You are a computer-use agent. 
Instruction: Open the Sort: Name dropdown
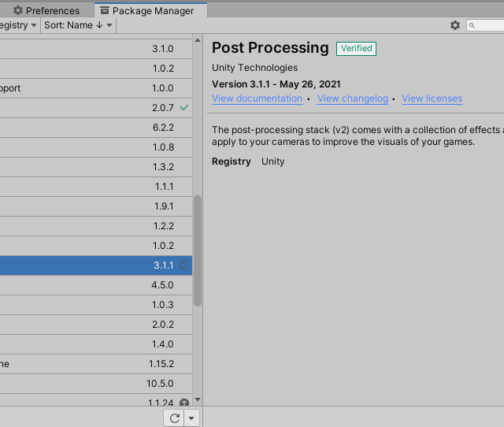tap(78, 25)
